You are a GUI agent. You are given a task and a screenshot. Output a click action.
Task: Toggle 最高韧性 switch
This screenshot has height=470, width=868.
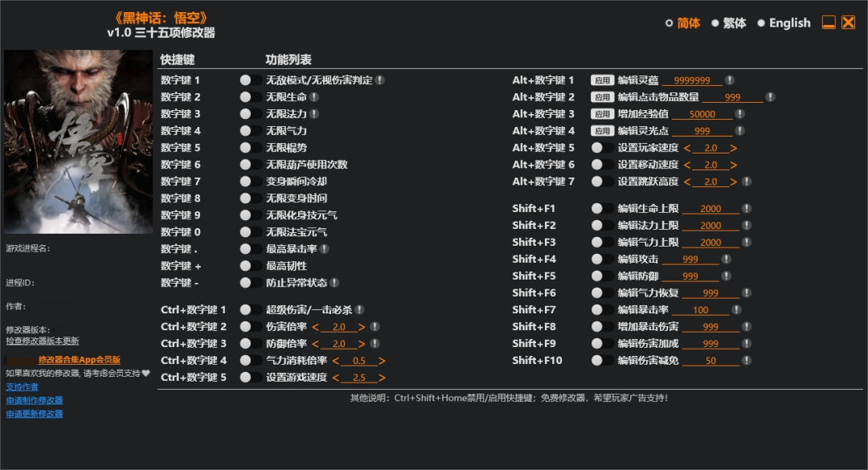(250, 266)
